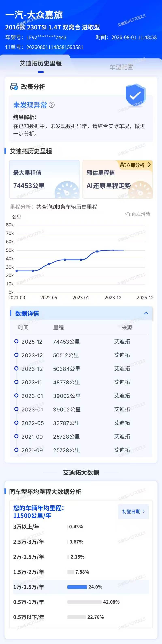Click the 2023-11 data point on chart

pyautogui.click(x=97, y=251)
